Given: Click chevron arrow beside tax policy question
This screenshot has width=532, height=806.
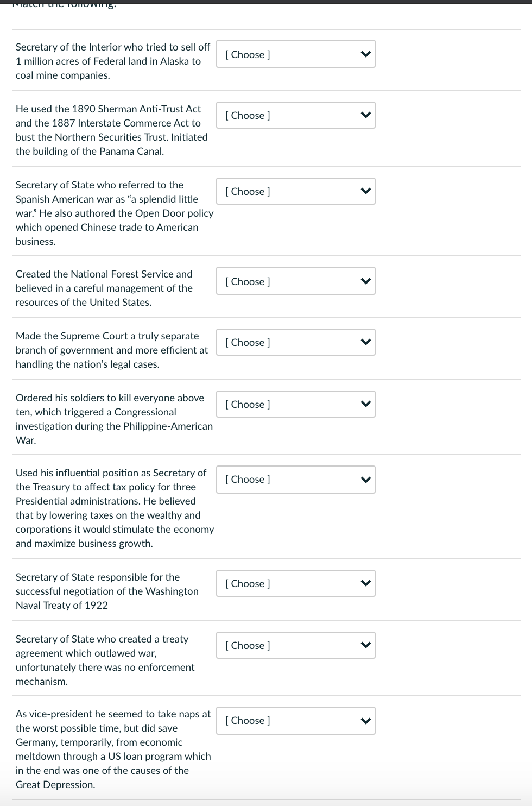Looking at the screenshot, I should point(366,479).
